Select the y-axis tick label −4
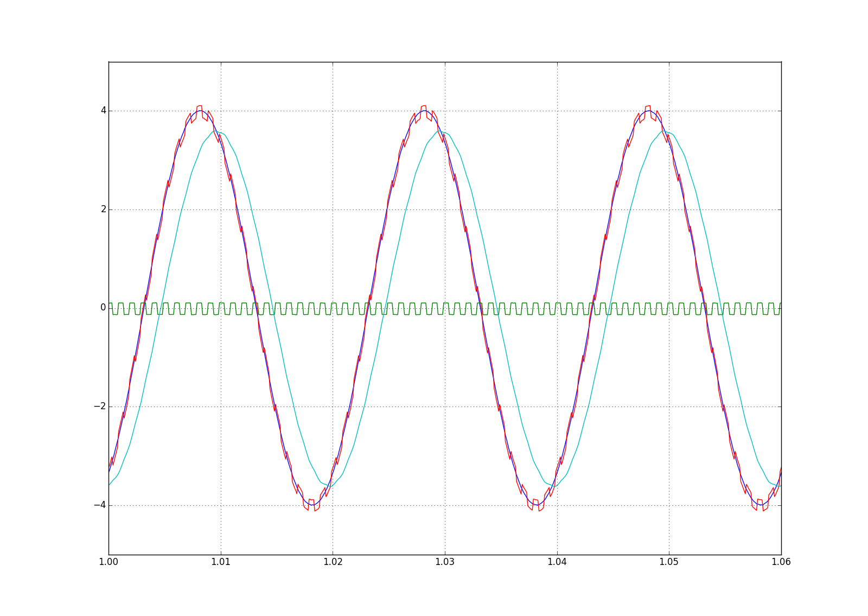 98,505
